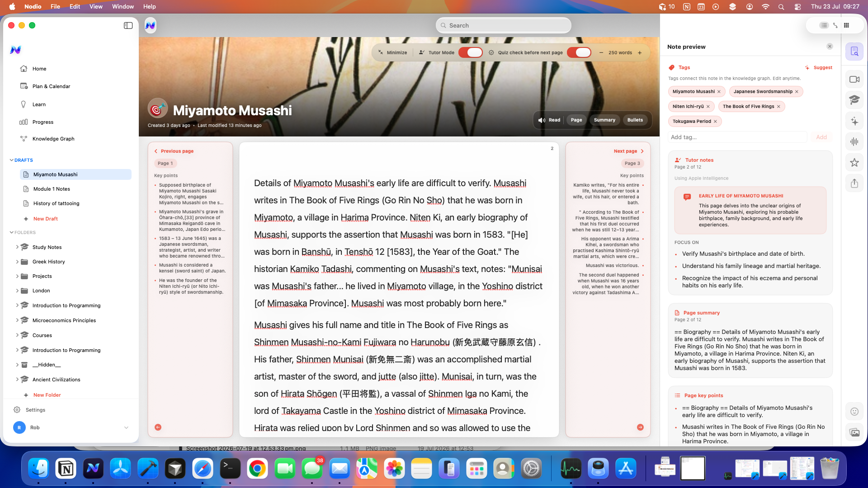Remove the Tokugawa Period tag

click(715, 121)
